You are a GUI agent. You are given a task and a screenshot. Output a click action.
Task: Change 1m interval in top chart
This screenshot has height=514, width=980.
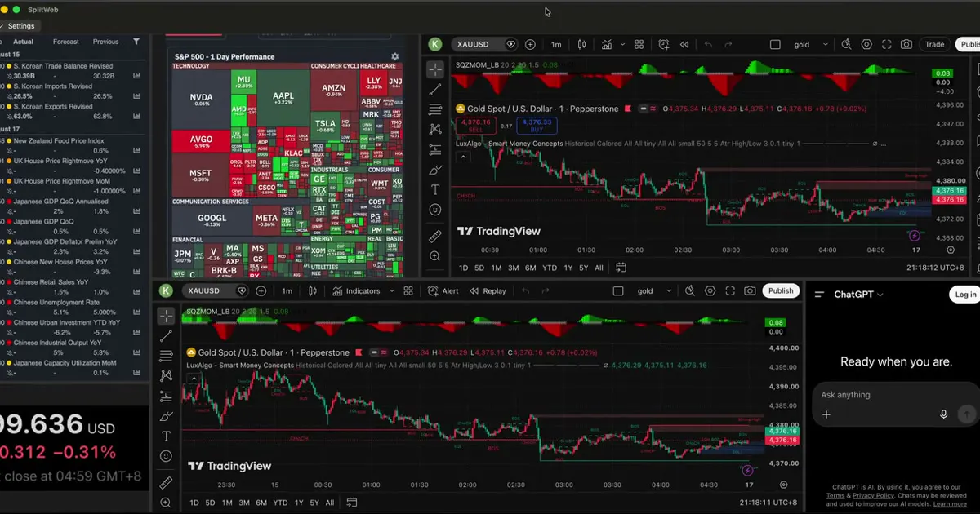[556, 44]
